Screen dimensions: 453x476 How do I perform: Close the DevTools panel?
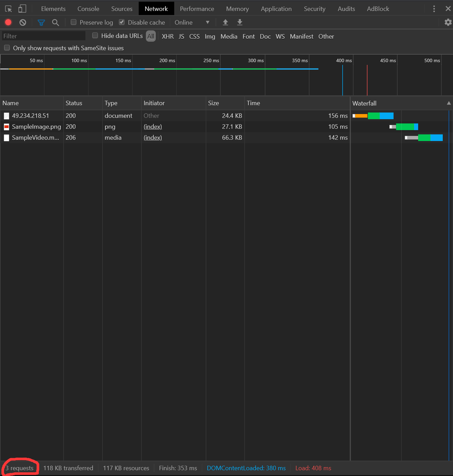coord(448,9)
